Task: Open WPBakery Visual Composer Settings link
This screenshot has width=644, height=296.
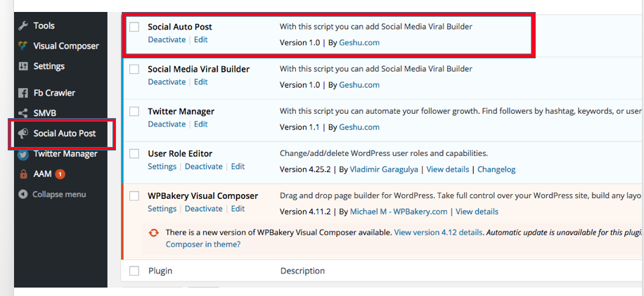Action: 162,209
